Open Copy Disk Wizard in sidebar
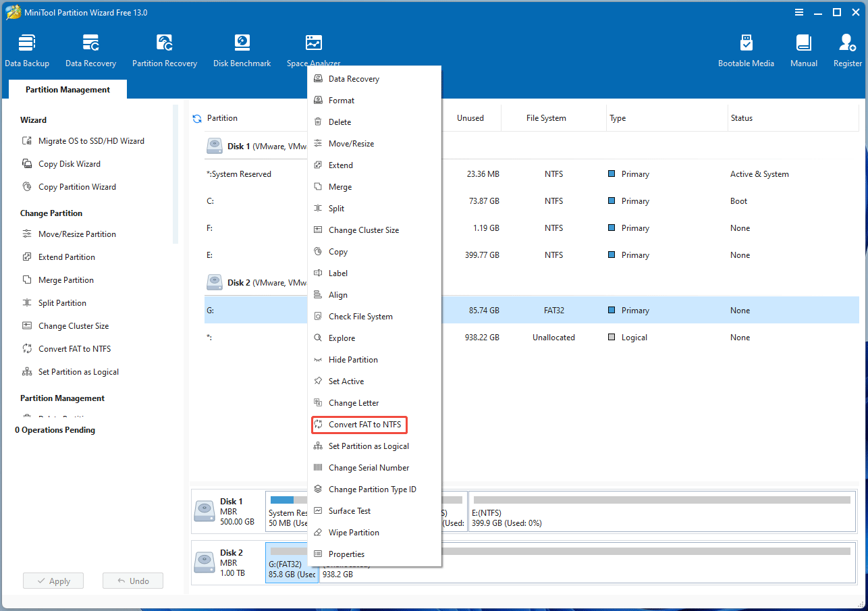 click(x=70, y=164)
